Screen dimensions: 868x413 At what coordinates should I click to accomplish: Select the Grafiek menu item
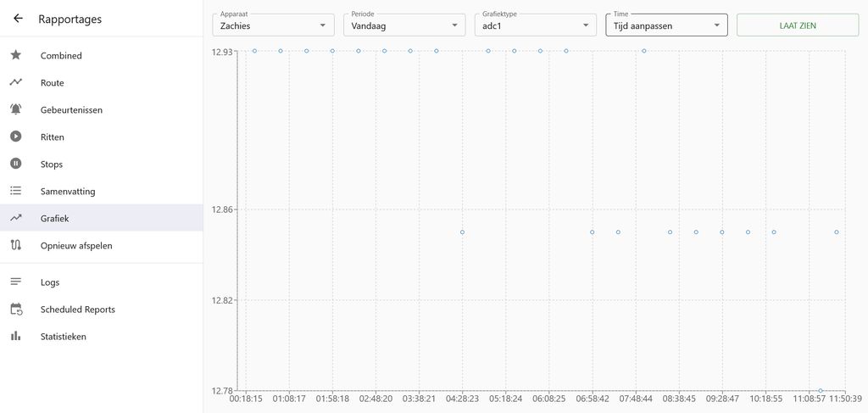pyautogui.click(x=54, y=218)
